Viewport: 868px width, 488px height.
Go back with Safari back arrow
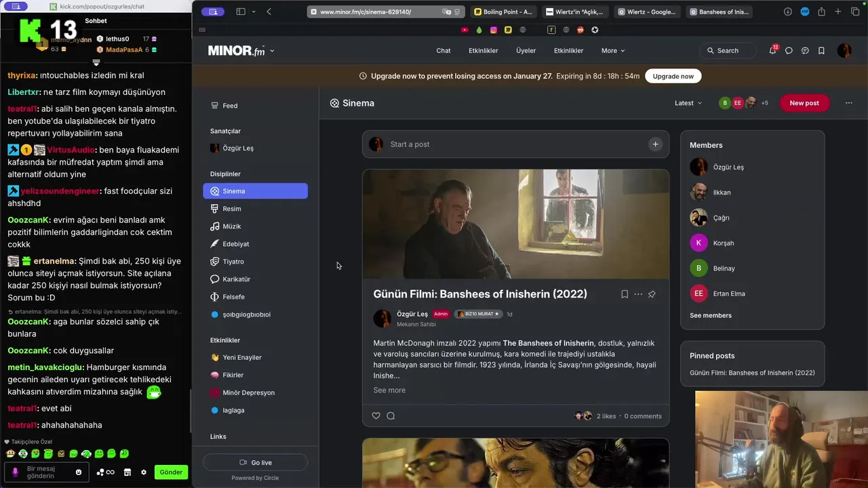pos(269,12)
